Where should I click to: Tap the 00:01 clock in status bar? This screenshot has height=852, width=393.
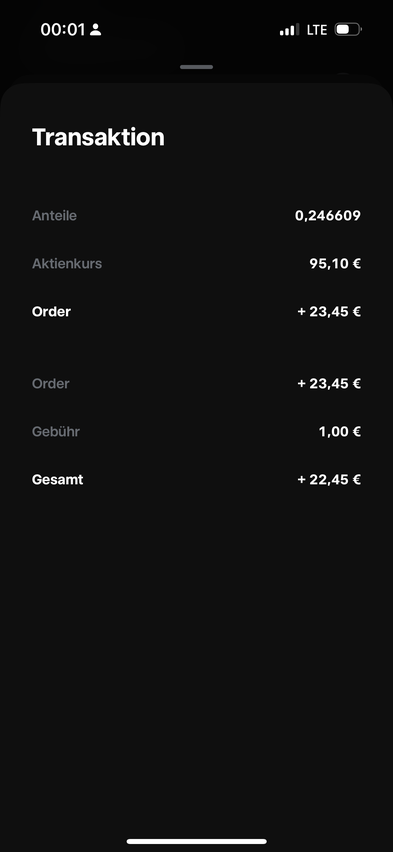(x=63, y=29)
